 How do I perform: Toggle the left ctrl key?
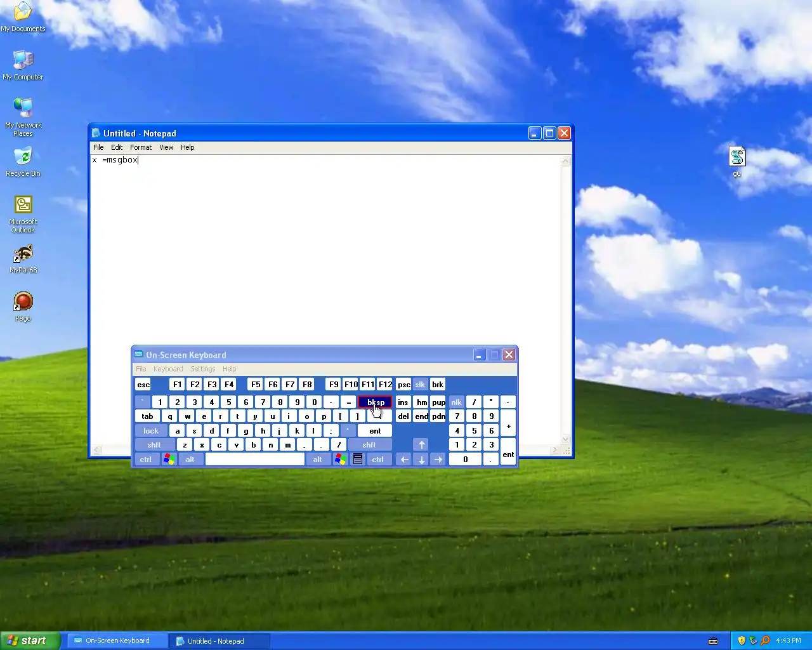(145, 459)
